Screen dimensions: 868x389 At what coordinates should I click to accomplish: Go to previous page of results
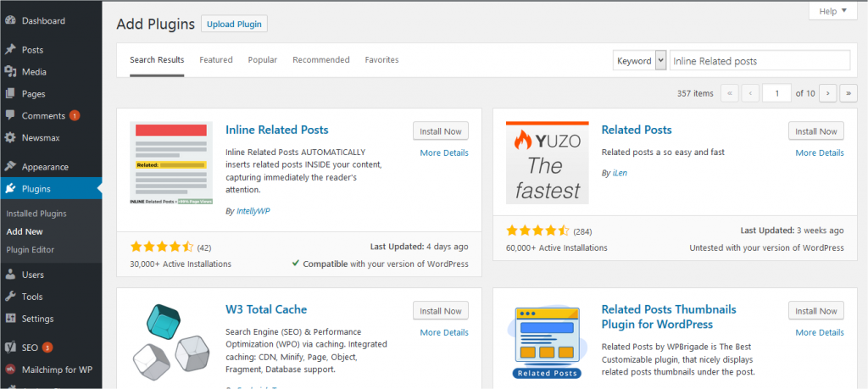[x=750, y=93]
